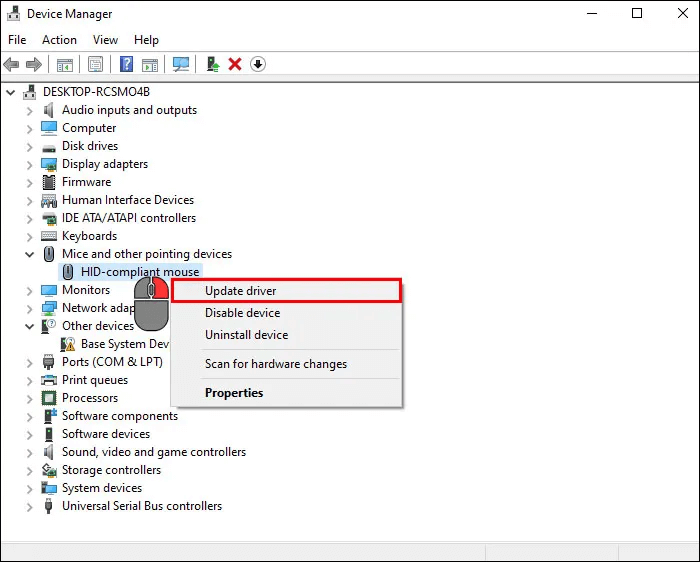
Task: Click the Properties toolbar icon
Action: click(95, 64)
